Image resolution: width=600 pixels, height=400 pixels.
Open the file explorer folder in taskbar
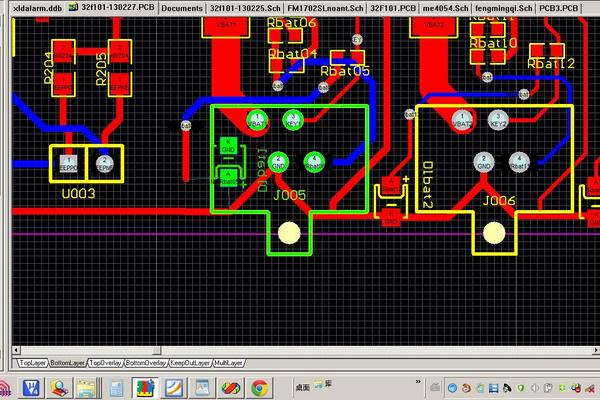tap(87, 388)
